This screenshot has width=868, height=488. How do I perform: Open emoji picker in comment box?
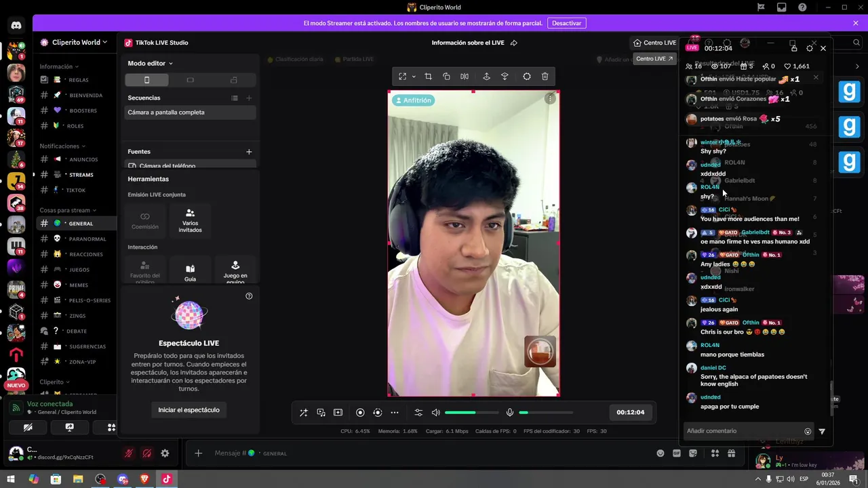click(x=808, y=431)
